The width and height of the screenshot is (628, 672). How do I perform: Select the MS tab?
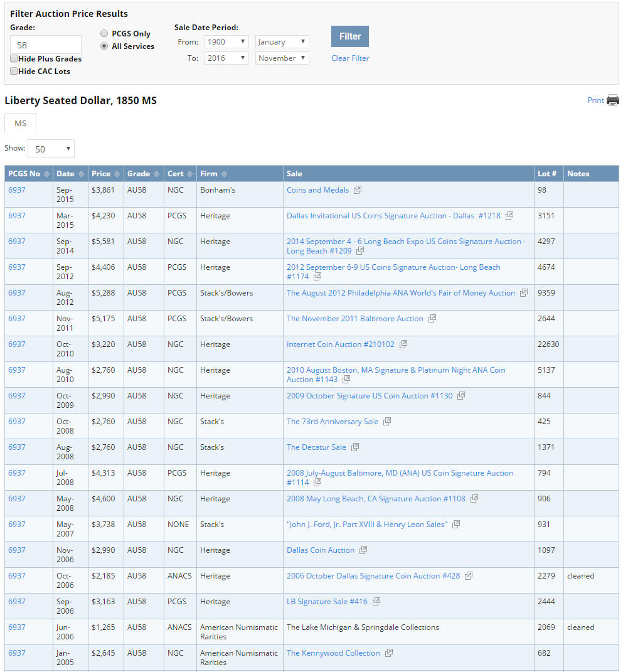(20, 124)
